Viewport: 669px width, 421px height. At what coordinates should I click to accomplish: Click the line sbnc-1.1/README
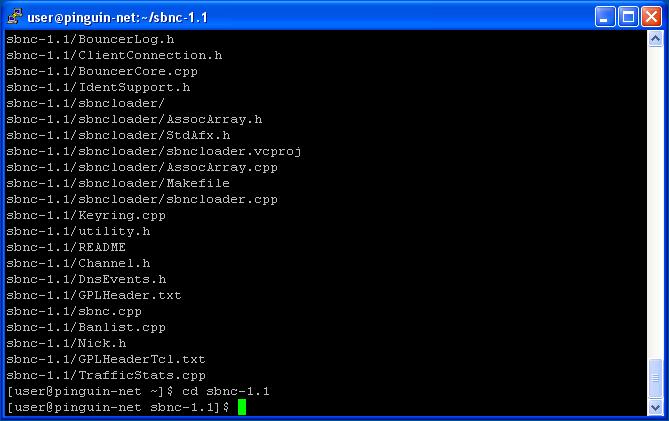(66, 247)
